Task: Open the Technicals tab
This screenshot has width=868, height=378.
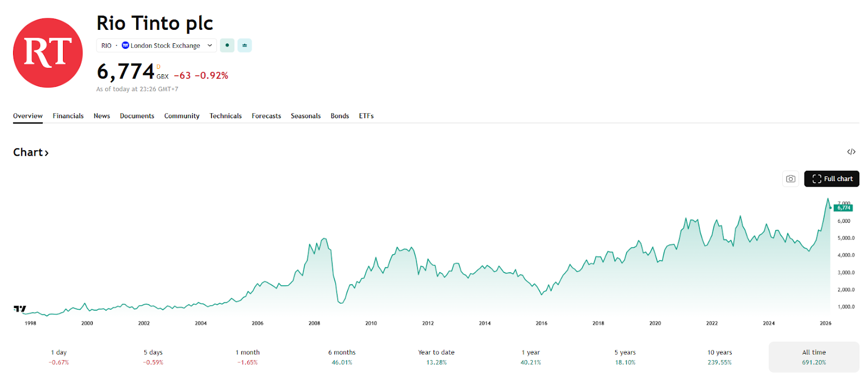Action: pyautogui.click(x=226, y=116)
